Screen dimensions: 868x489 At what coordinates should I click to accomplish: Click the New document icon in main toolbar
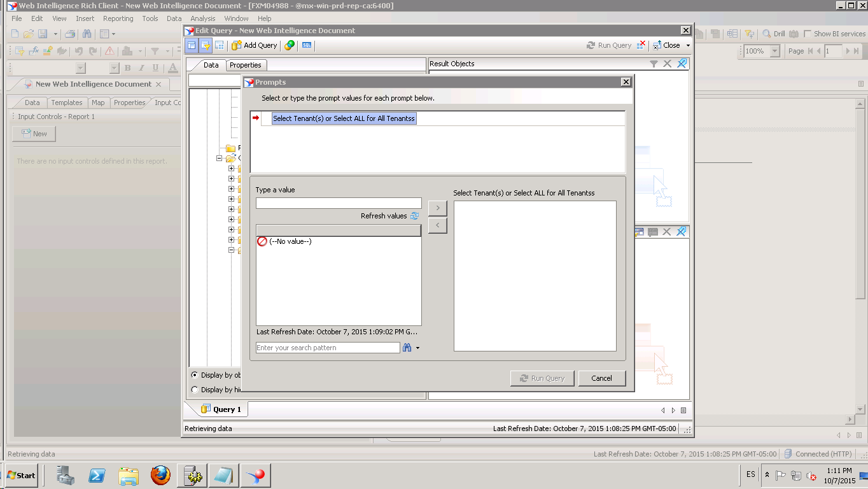15,34
